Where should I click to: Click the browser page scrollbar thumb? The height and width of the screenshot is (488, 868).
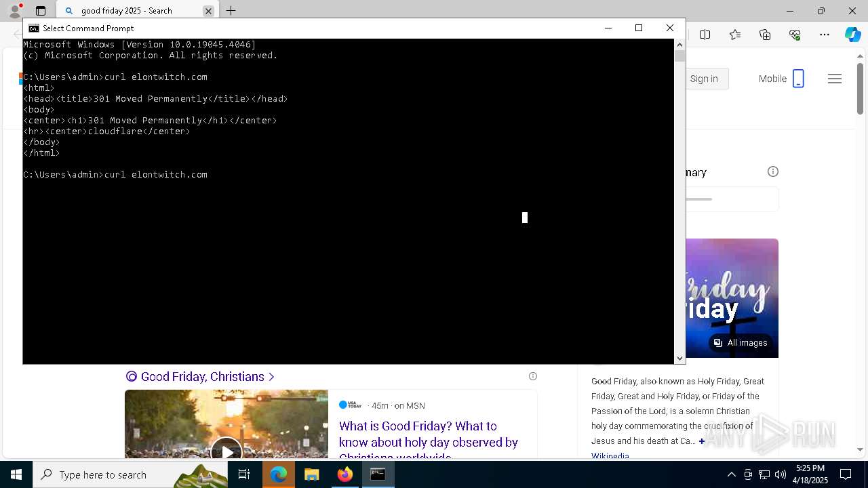[860, 88]
